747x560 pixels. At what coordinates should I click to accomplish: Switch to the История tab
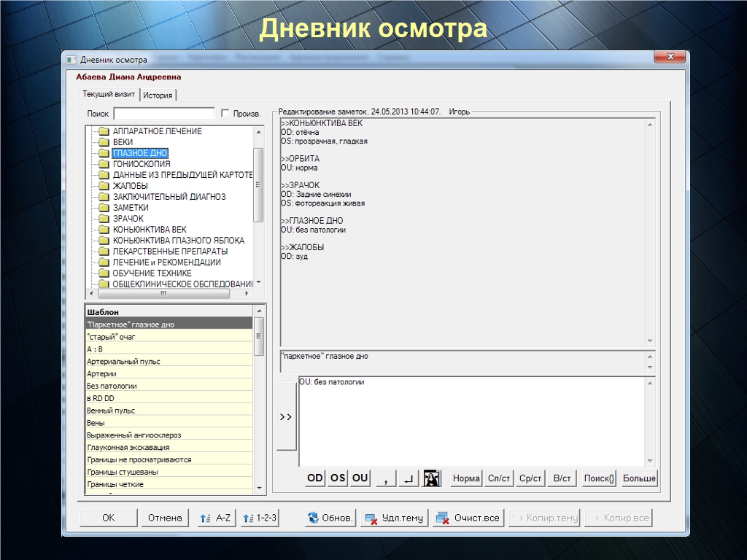158,96
